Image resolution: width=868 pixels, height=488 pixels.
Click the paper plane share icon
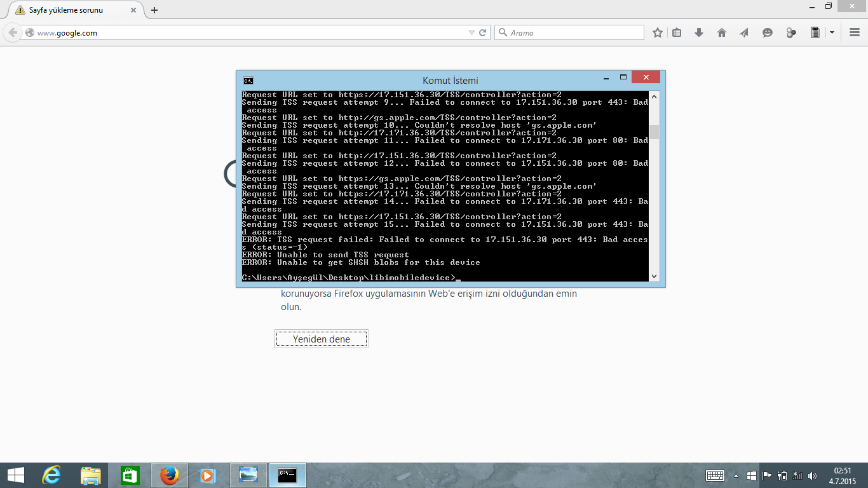(744, 32)
